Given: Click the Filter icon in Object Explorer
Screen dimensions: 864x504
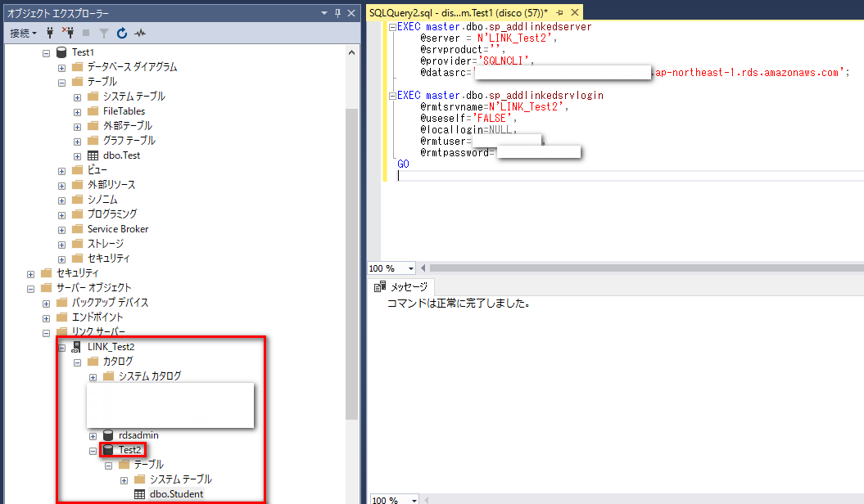Looking at the screenshot, I should 105,34.
